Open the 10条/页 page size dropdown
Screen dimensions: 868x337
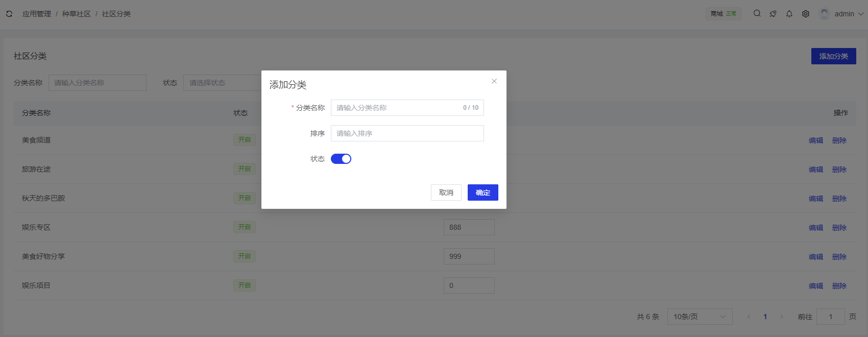700,317
